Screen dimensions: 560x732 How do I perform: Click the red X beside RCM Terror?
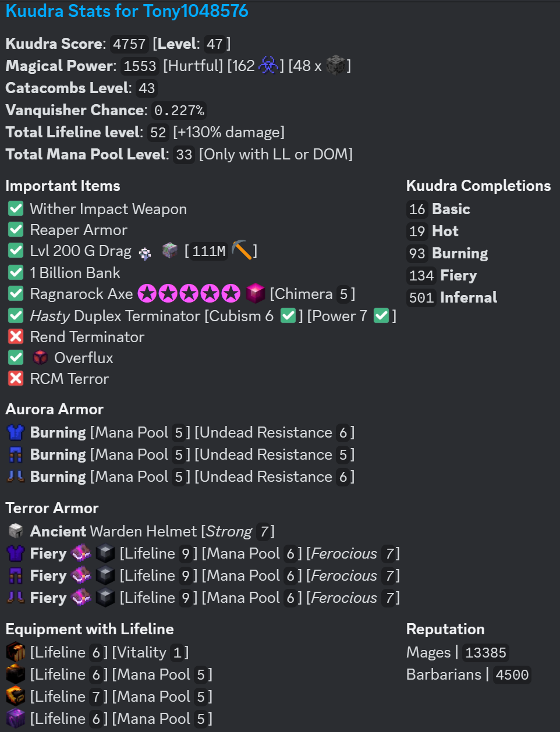[16, 378]
